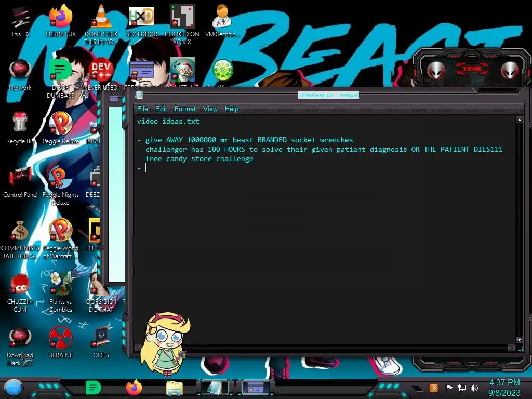The width and height of the screenshot is (532, 399).
Task: Select the lime slice desktop icon
Action: [222, 72]
